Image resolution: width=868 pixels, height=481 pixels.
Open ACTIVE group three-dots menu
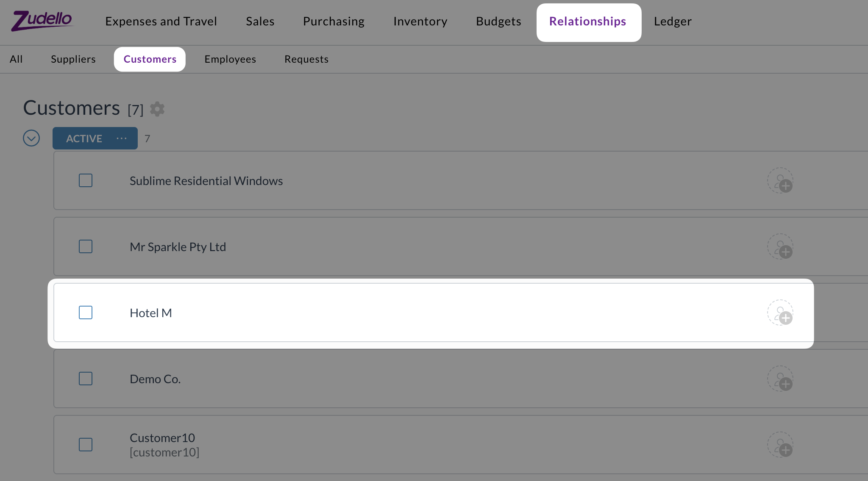[122, 138]
